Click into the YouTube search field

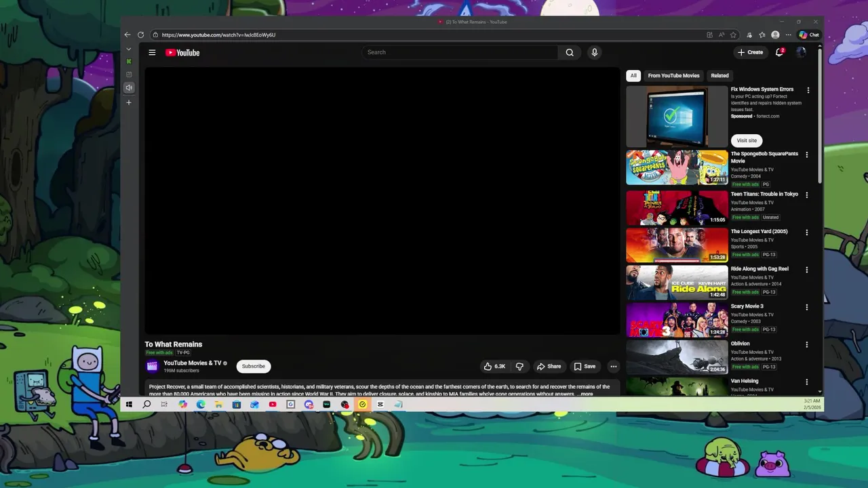[461, 52]
